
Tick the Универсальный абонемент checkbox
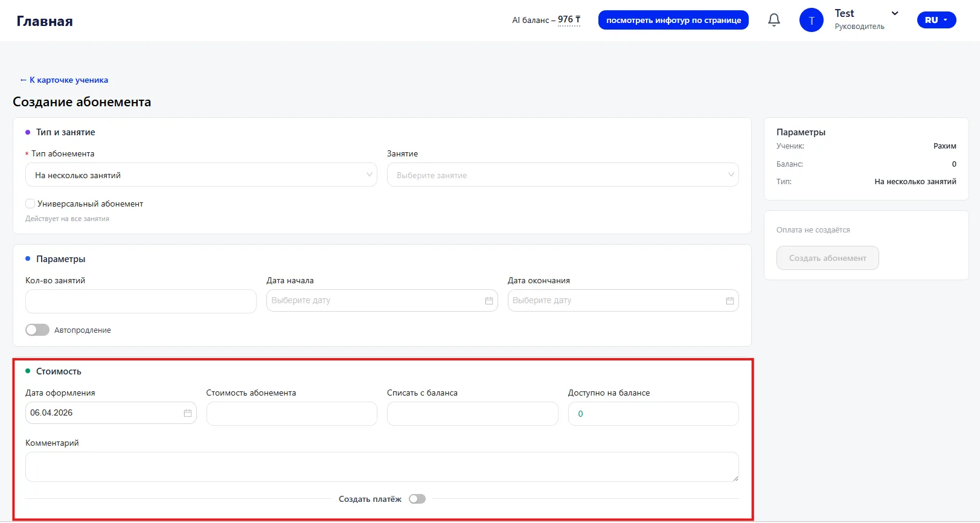(x=30, y=204)
